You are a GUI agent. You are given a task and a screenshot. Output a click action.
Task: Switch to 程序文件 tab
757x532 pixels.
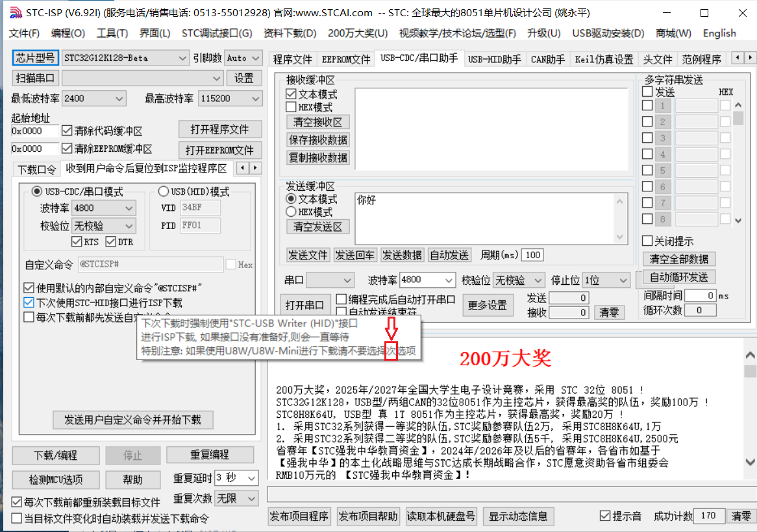pos(293,59)
